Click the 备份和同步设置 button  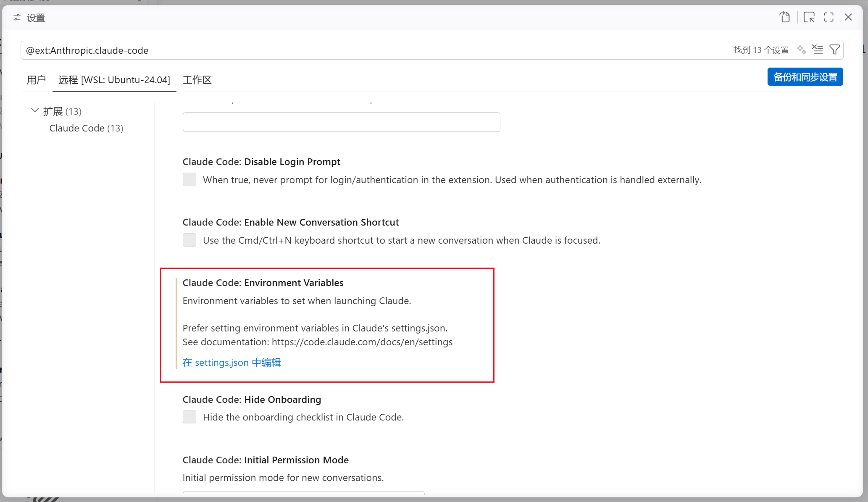click(x=805, y=77)
